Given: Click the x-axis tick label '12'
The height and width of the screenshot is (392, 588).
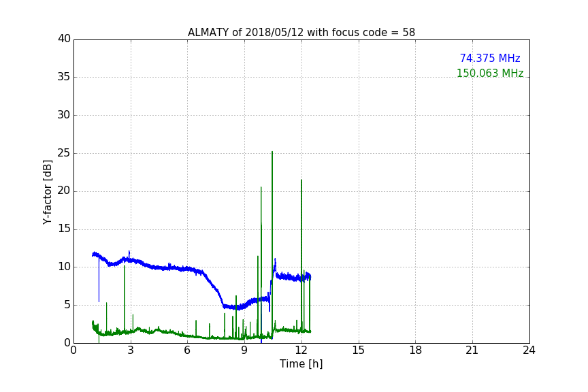Looking at the screenshot, I should click(x=301, y=350).
